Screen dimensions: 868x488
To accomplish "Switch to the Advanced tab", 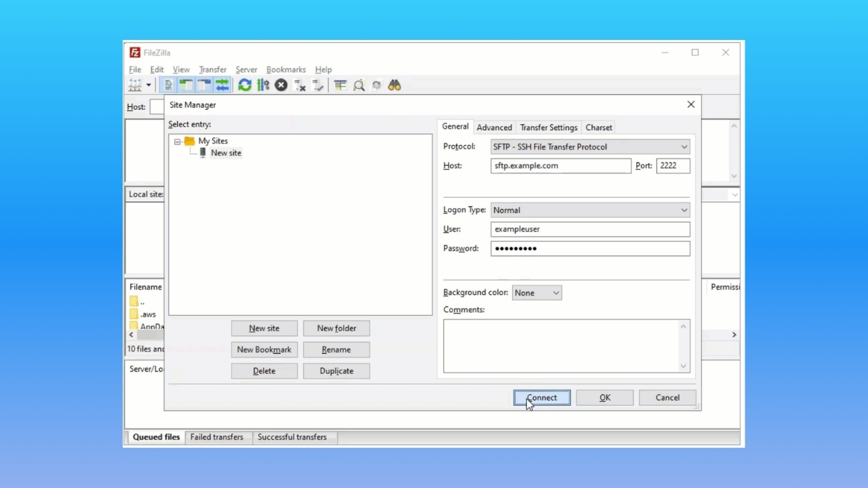I will point(494,127).
